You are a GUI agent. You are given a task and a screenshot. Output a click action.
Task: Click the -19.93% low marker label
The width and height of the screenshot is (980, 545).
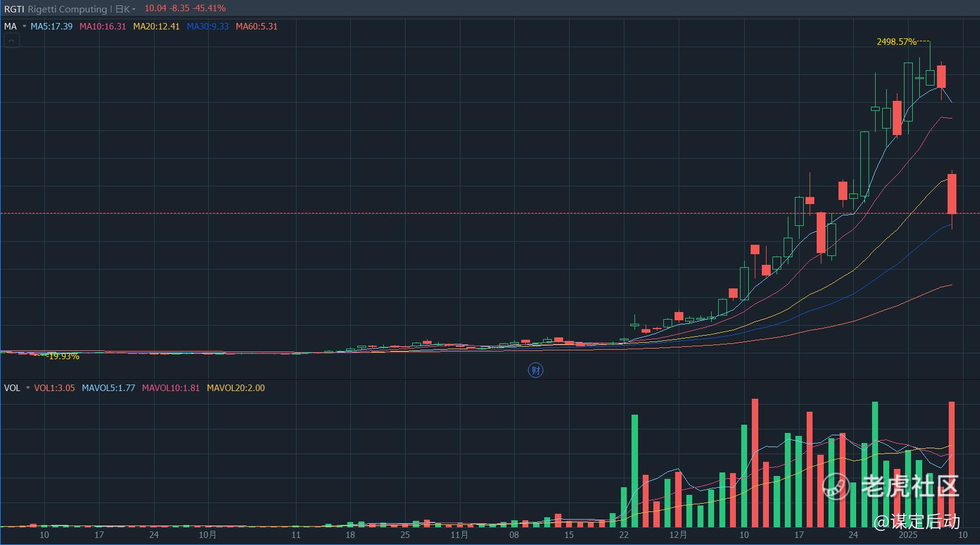63,356
